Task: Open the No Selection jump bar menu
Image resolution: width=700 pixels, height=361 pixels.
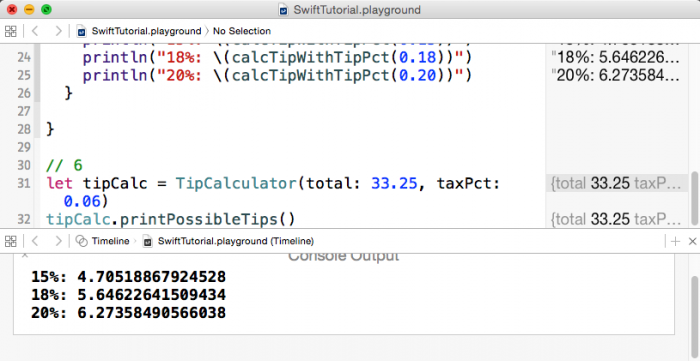Action: coord(242,31)
